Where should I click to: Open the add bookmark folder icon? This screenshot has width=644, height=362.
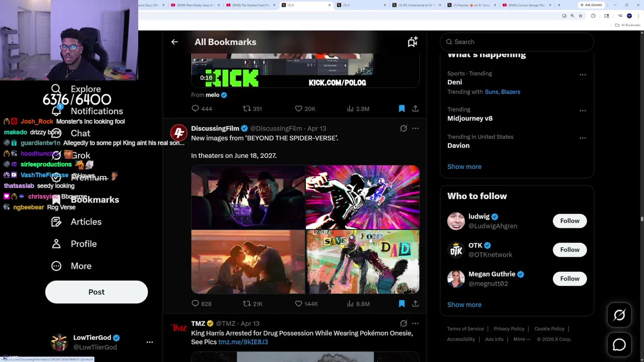[x=413, y=42]
